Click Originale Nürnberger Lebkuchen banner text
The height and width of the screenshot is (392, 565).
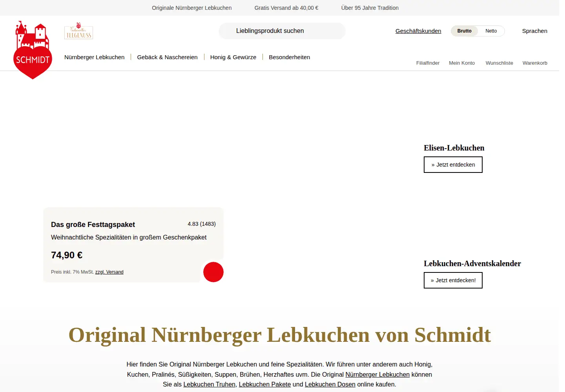(x=192, y=8)
